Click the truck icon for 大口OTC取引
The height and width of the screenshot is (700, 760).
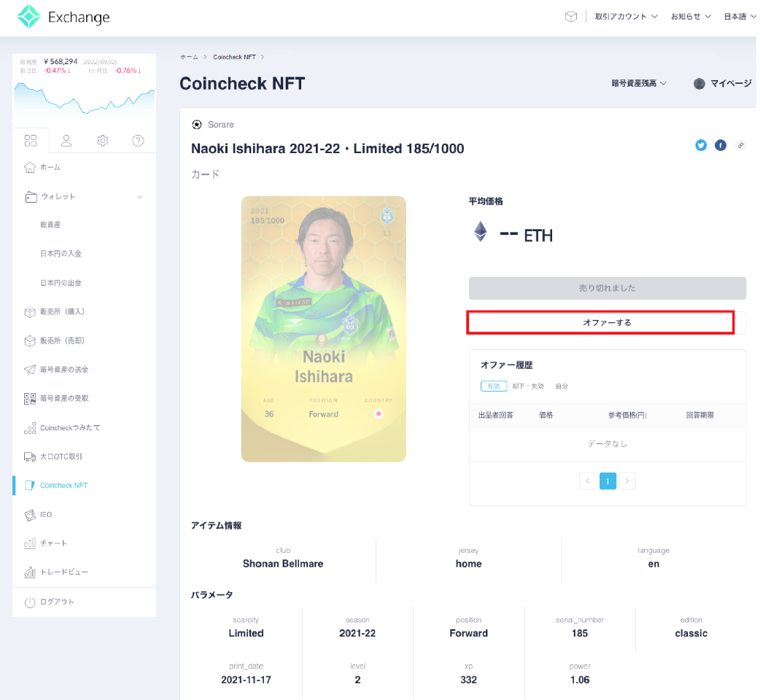[30, 456]
